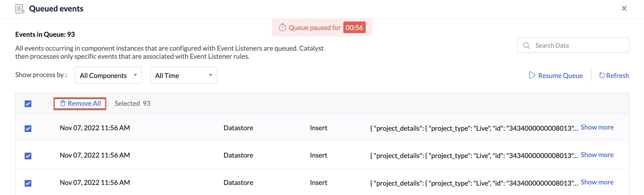This screenshot has height=195, width=644.
Task: Click the 00:56 paused timer badge
Action: click(x=354, y=28)
